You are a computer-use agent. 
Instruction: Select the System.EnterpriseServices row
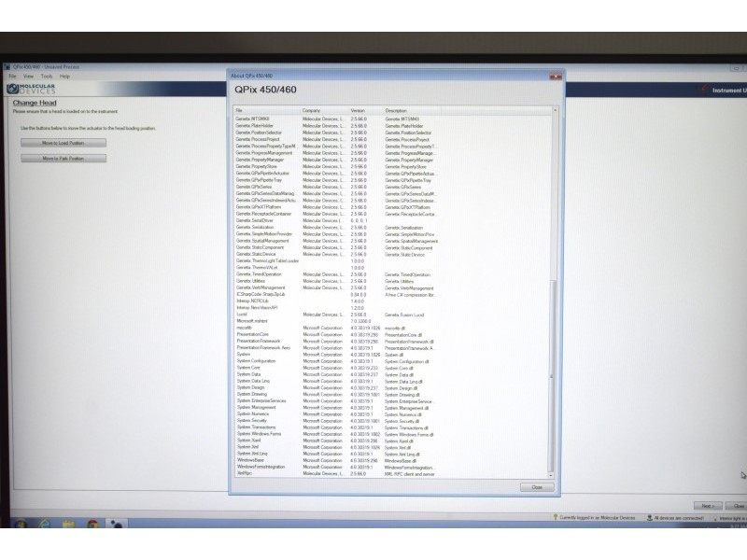tap(336, 401)
